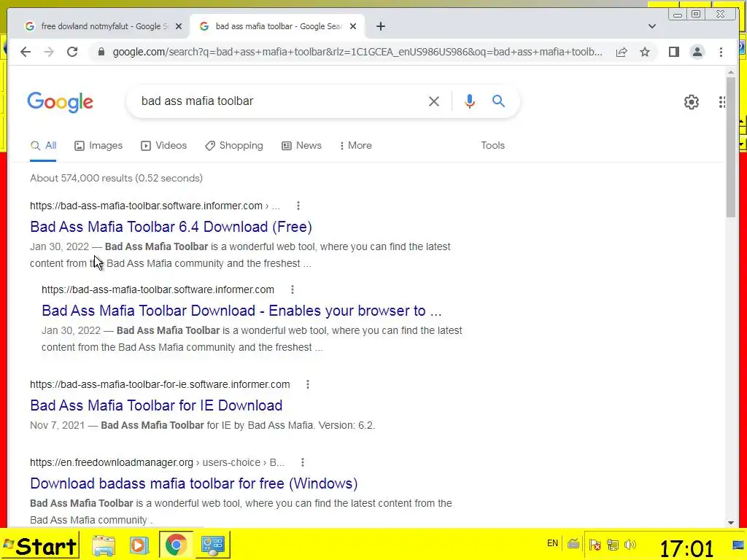Submit search with magnifier icon
747x560 pixels.
(x=498, y=101)
